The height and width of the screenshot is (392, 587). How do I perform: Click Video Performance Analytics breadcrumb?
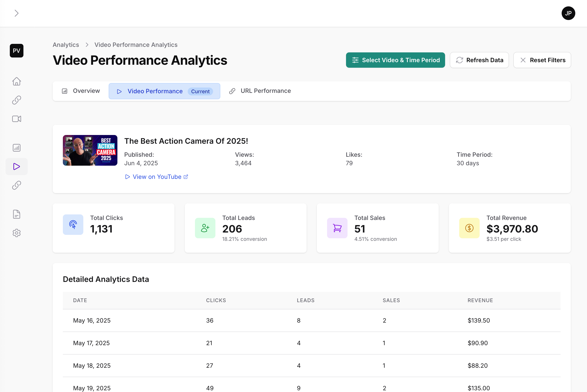tap(136, 45)
